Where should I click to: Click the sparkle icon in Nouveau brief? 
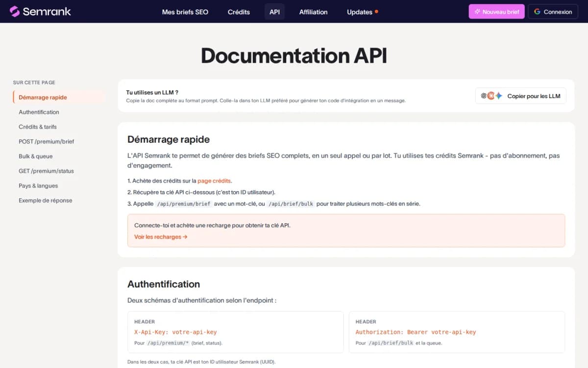point(477,12)
